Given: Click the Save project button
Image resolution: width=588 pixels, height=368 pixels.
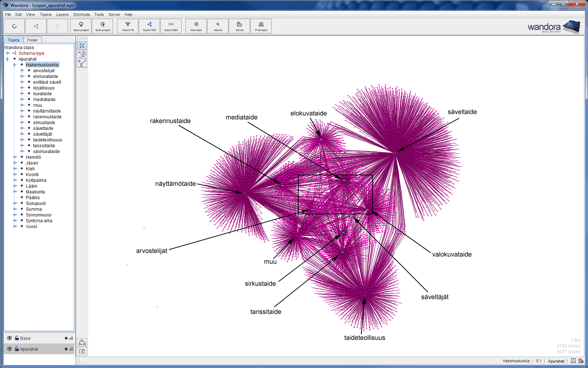Looking at the screenshot, I should point(103,26).
